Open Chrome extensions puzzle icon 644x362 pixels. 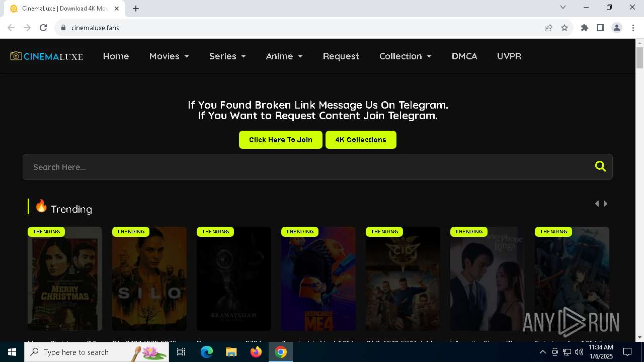(585, 28)
